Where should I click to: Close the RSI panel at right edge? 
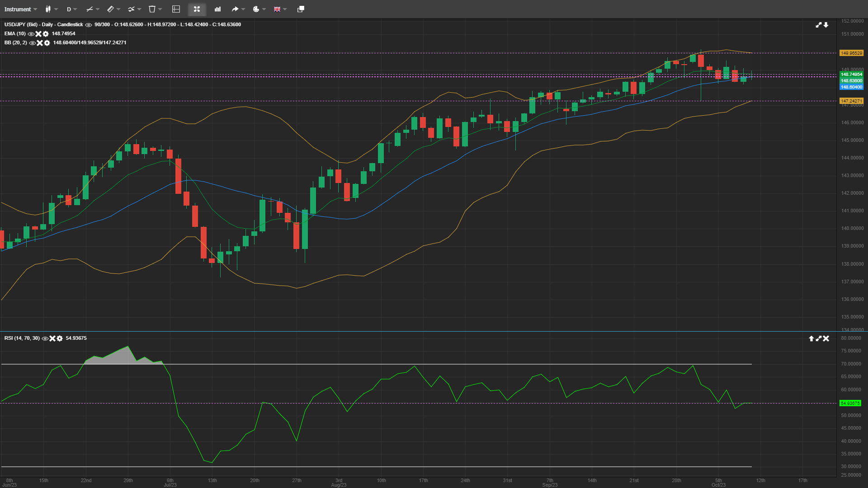click(826, 338)
